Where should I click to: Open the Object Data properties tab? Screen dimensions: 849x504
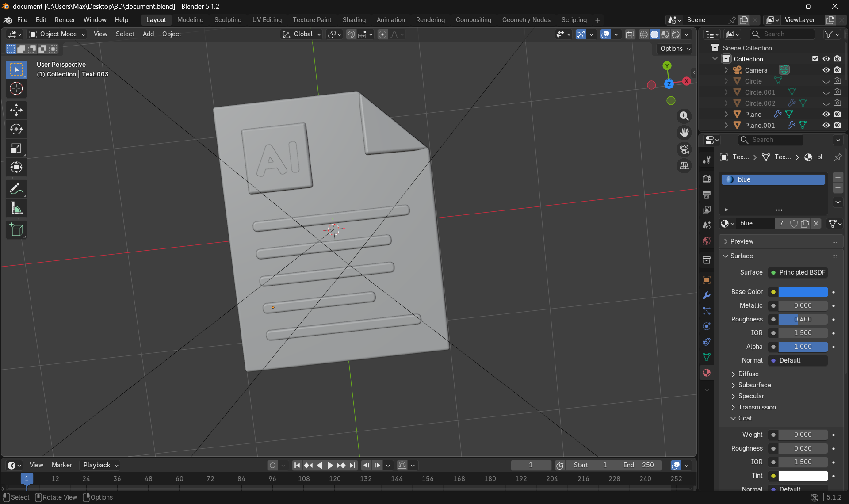(x=707, y=357)
